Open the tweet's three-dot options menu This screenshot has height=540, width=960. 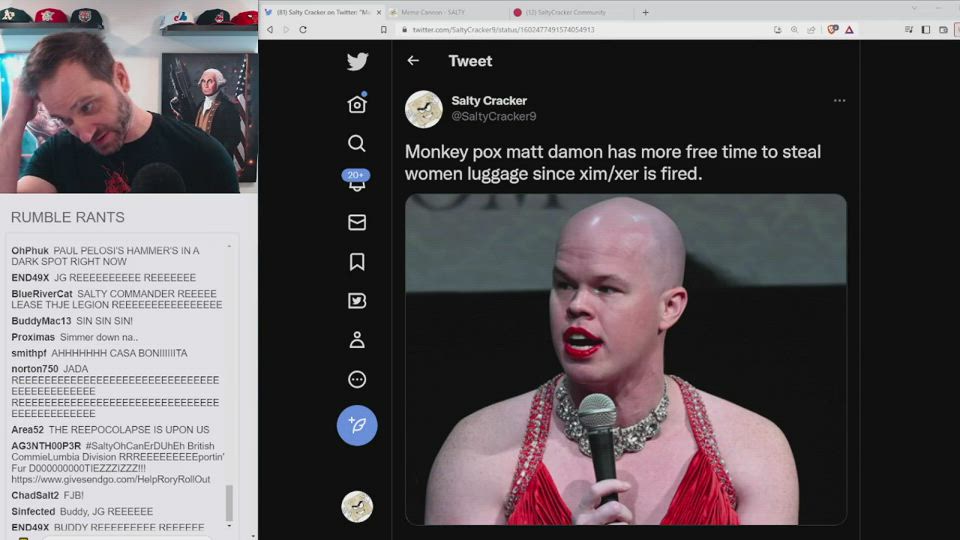click(839, 101)
